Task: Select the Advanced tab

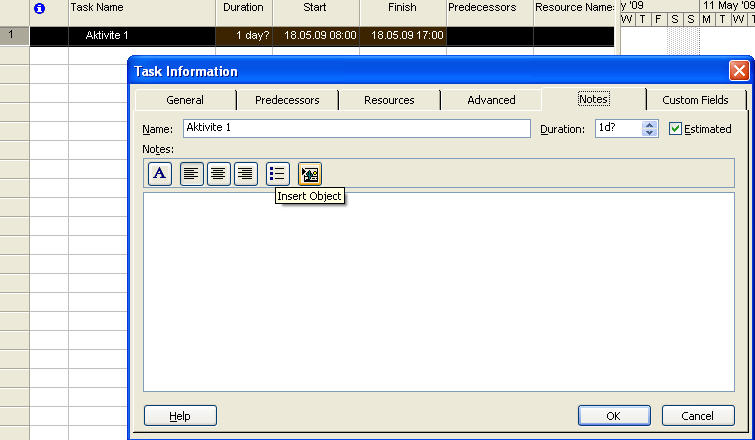Action: click(x=491, y=100)
